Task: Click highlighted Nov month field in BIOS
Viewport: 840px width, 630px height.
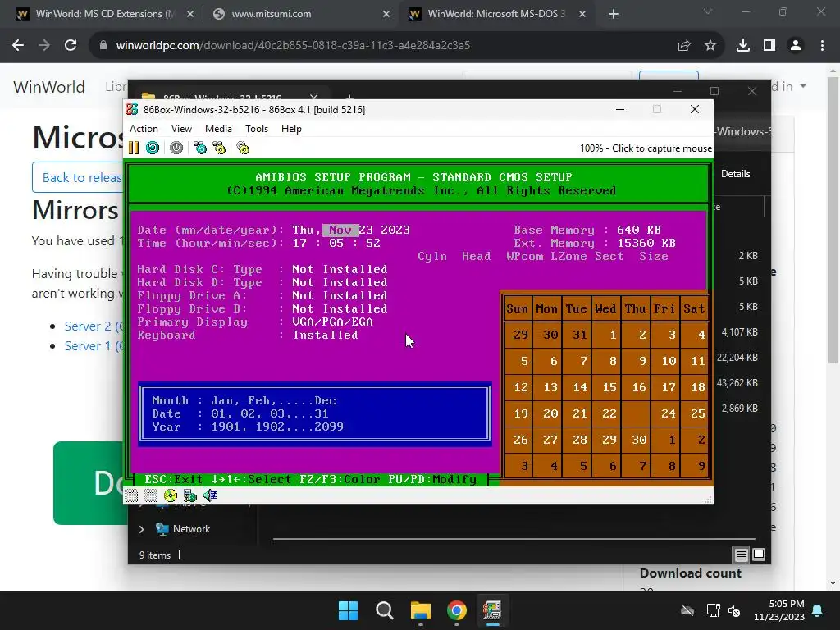Action: (x=340, y=230)
